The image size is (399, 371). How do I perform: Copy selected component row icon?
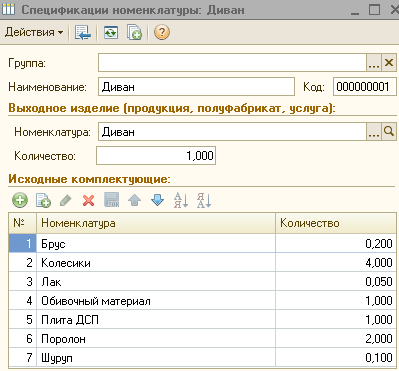(x=43, y=200)
